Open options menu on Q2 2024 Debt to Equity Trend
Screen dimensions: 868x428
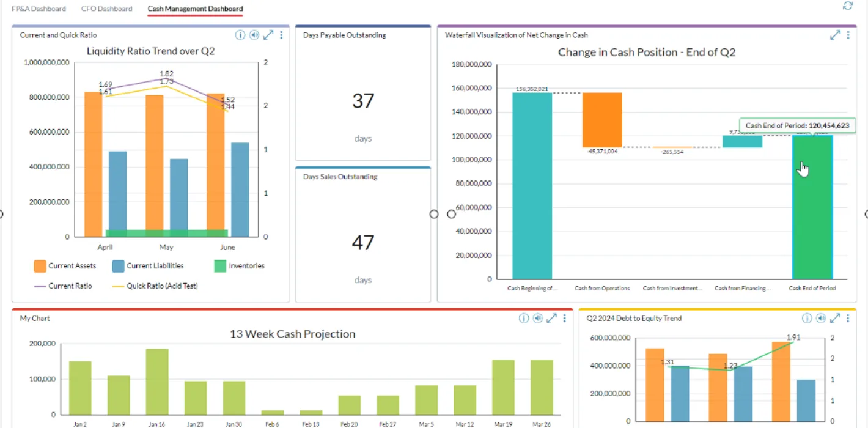(848, 319)
